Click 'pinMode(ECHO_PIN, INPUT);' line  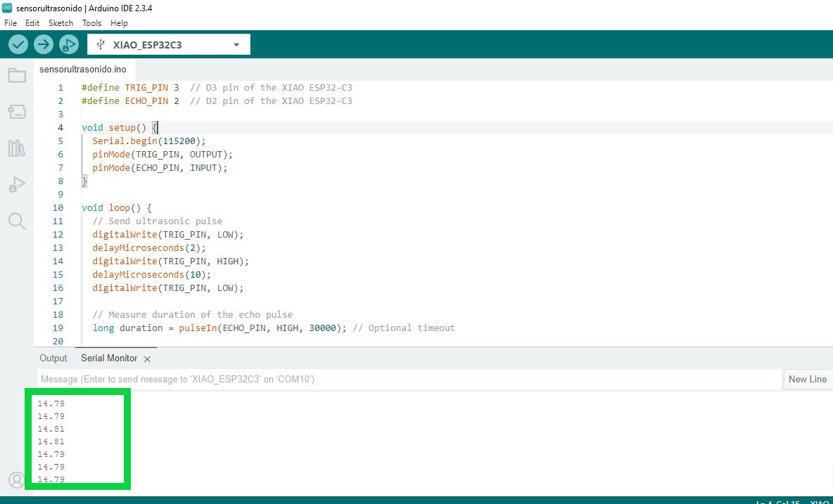[160, 167]
